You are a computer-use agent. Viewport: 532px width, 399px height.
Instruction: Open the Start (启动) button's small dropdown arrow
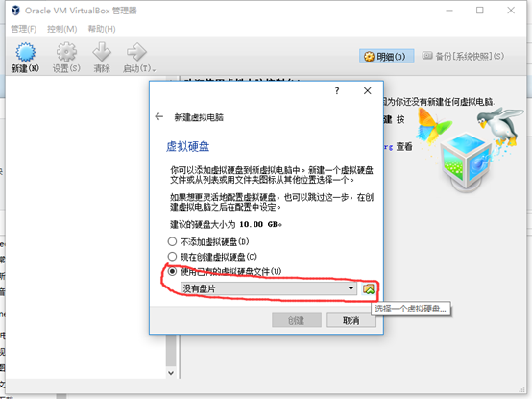click(154, 70)
